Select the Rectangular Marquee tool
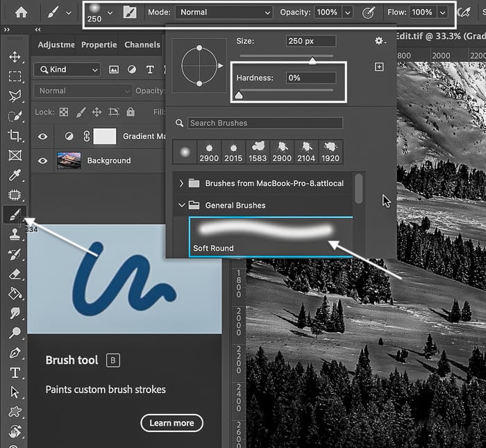This screenshot has width=486, height=448. coord(15,76)
